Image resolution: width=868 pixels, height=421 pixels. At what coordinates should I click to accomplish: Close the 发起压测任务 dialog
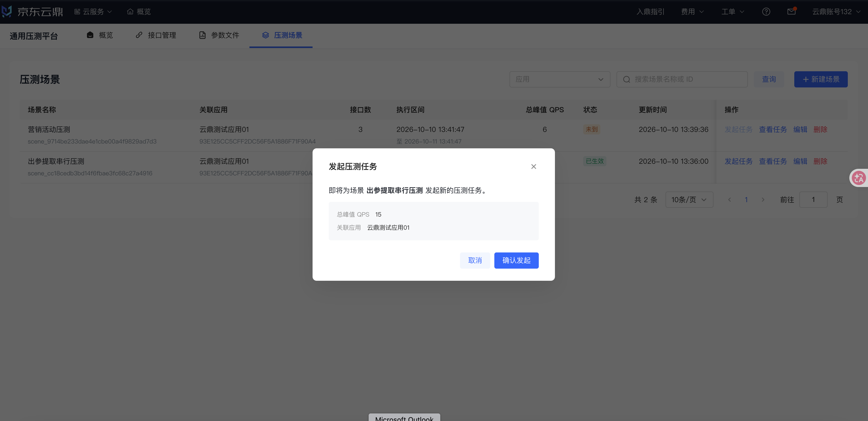click(533, 166)
